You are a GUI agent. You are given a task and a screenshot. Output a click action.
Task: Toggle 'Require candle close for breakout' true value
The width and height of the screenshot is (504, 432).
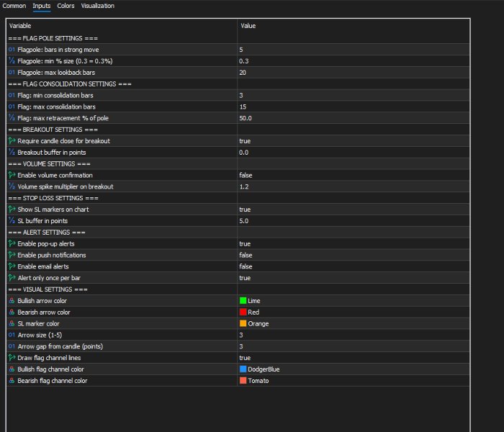(245, 141)
